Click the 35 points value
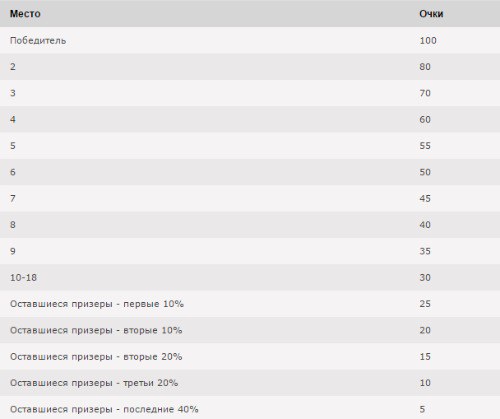This screenshot has height=419, width=500. click(x=425, y=251)
